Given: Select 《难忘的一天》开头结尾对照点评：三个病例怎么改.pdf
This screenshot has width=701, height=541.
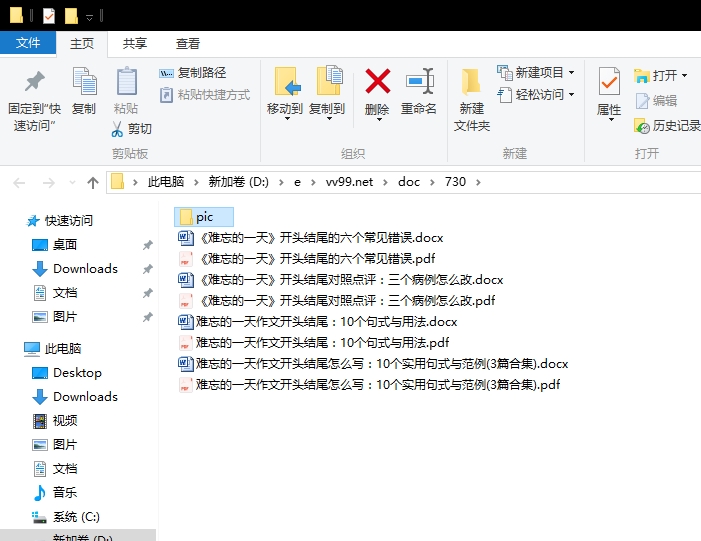Looking at the screenshot, I should [x=337, y=301].
